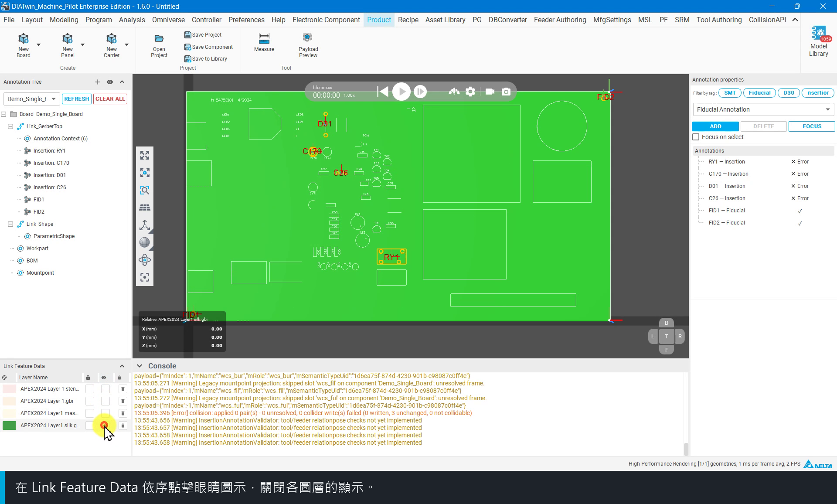Click the REFRESH button
Screen dimensions: 837x504
point(77,99)
